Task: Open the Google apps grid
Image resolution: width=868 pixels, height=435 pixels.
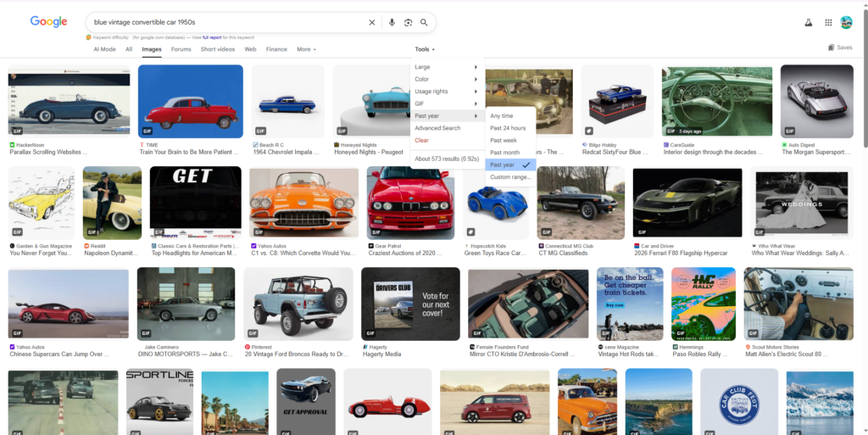Action: click(x=828, y=23)
